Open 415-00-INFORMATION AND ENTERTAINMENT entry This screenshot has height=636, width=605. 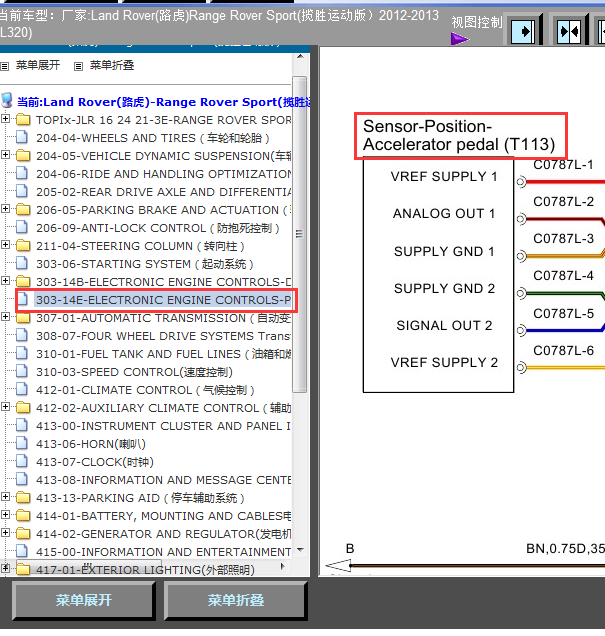point(163,552)
